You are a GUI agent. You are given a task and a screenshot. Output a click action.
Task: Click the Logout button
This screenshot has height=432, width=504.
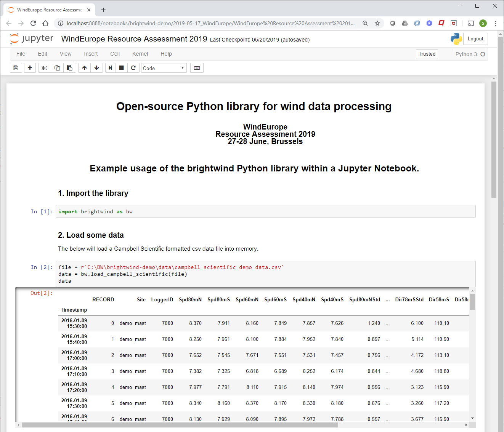475,39
